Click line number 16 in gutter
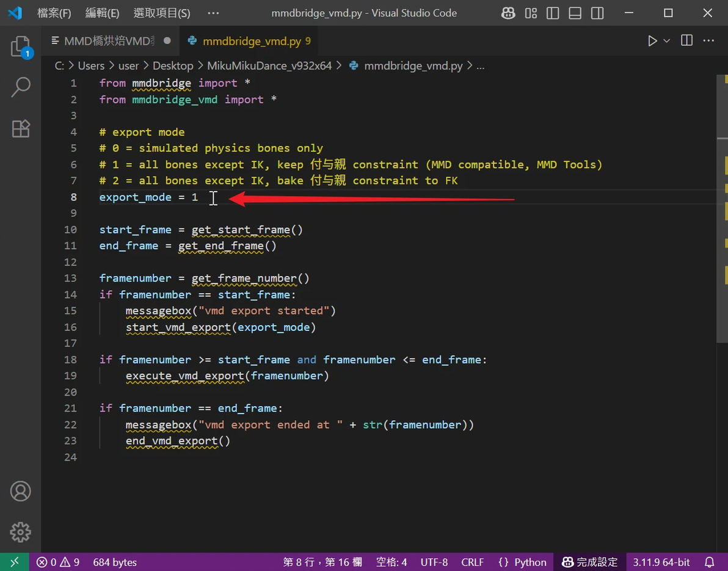 (x=71, y=327)
